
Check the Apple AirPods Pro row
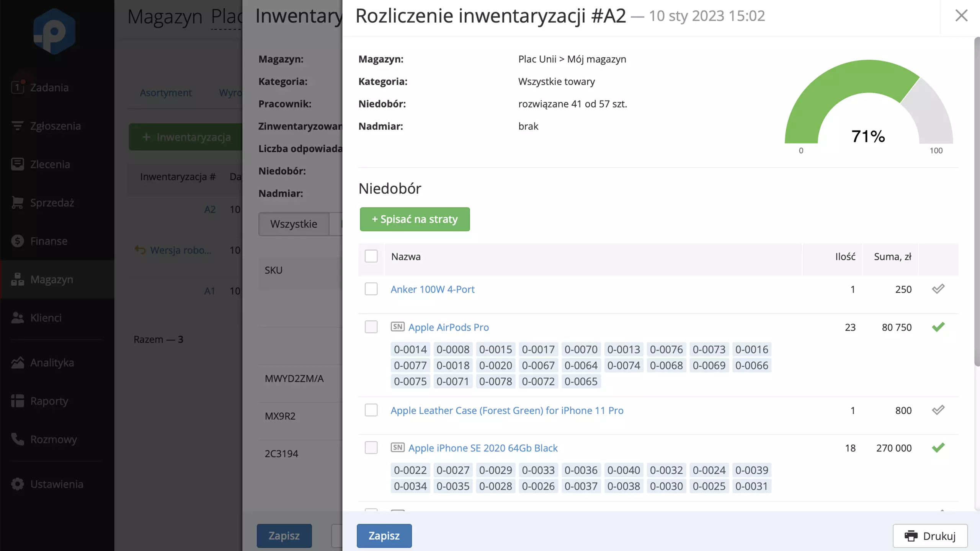click(x=371, y=327)
